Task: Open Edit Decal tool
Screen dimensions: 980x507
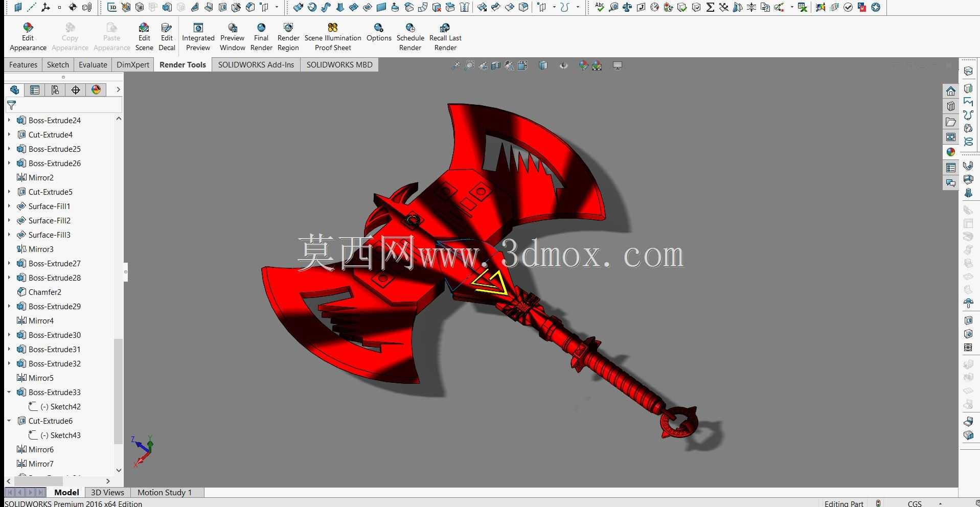Action: pos(167,37)
